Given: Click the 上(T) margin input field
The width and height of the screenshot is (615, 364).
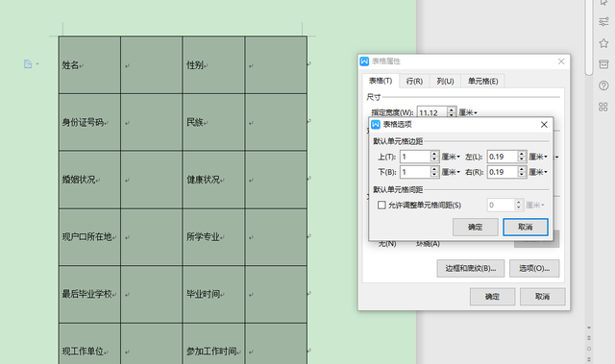Looking at the screenshot, I should tap(415, 157).
